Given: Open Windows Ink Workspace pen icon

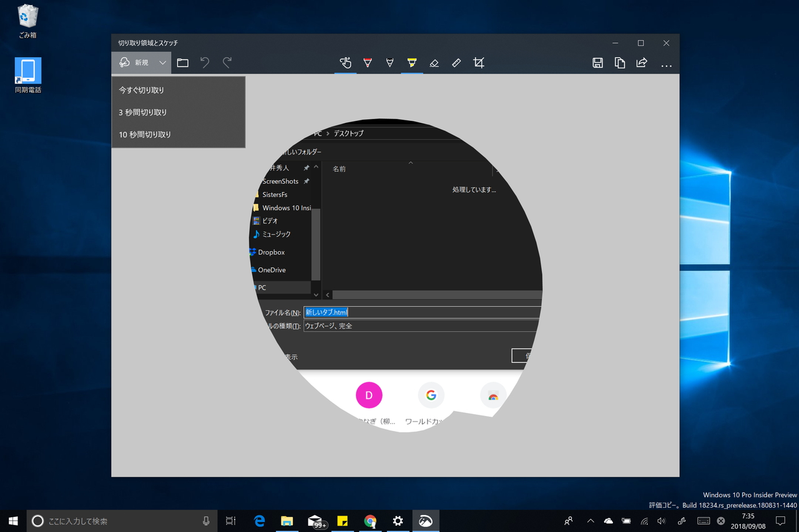Looking at the screenshot, I should click(682, 521).
